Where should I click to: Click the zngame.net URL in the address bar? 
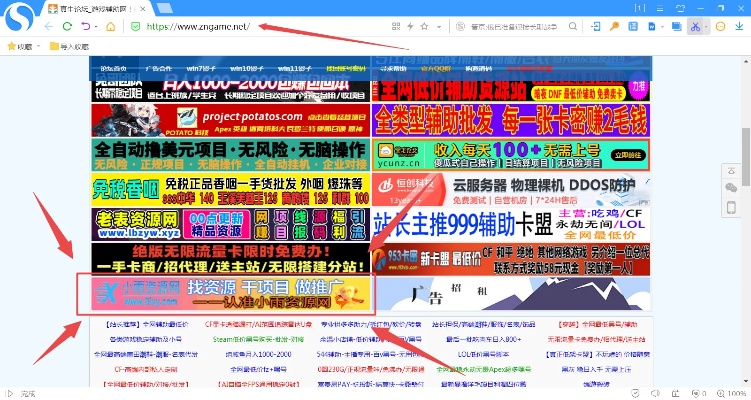coord(198,26)
